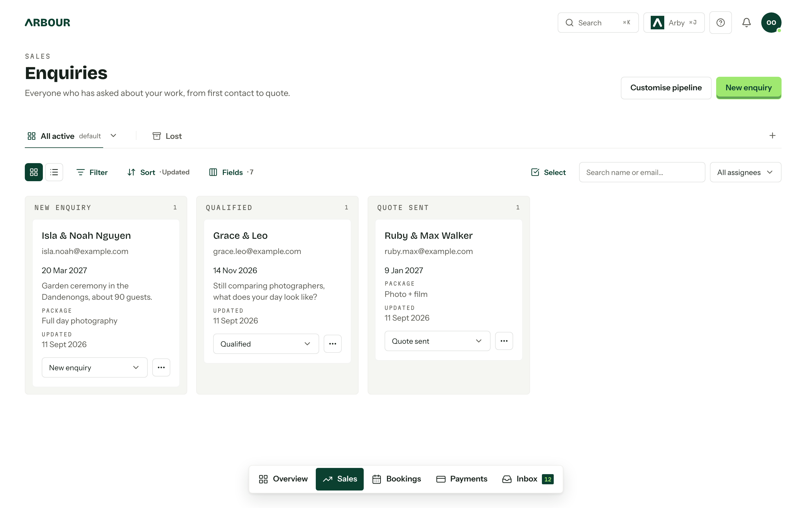Click the Arbour logo

click(47, 23)
